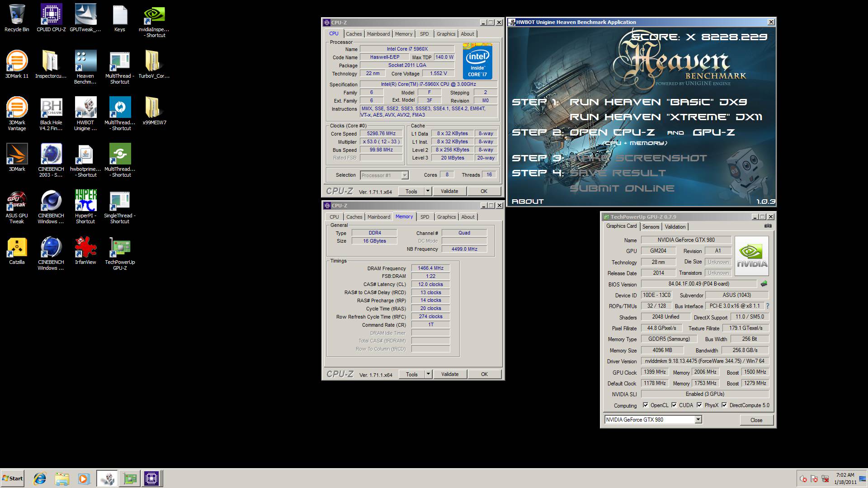Launch Heaven Benchmark desktop icon

pyautogui.click(x=85, y=67)
